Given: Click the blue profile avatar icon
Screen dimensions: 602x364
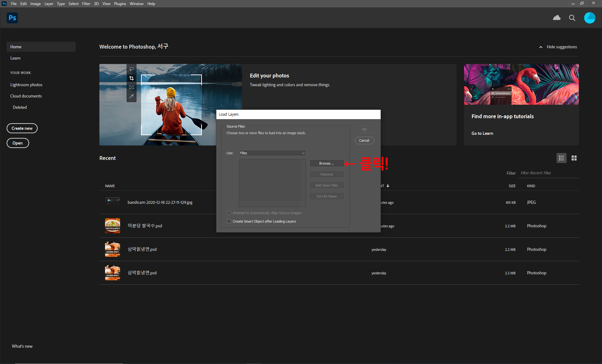Looking at the screenshot, I should (x=589, y=18).
